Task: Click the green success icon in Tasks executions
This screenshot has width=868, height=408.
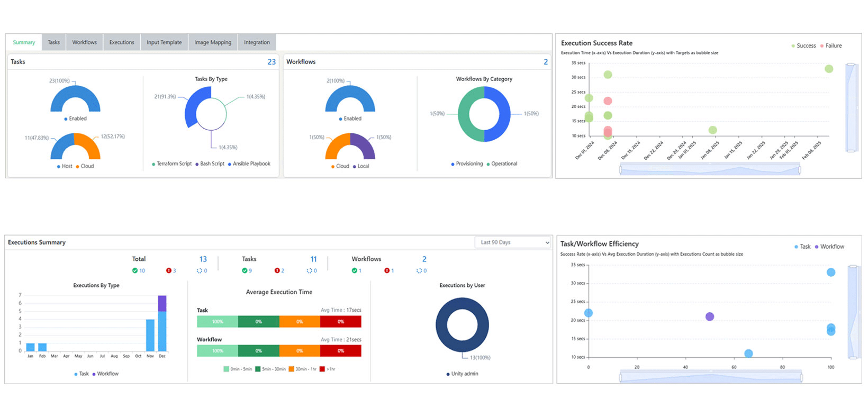Action: 245,270
